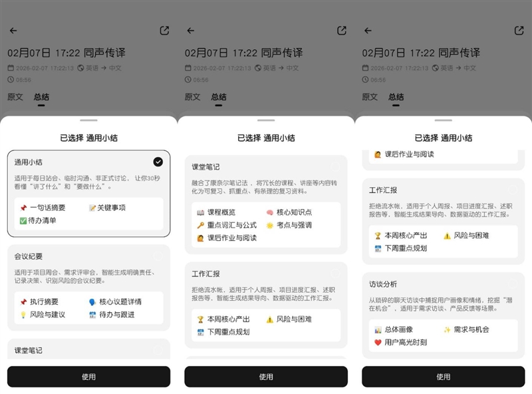The width and height of the screenshot is (532, 394).
Task: Click the trophy icon for 本周核心产出
Action: coord(199,319)
